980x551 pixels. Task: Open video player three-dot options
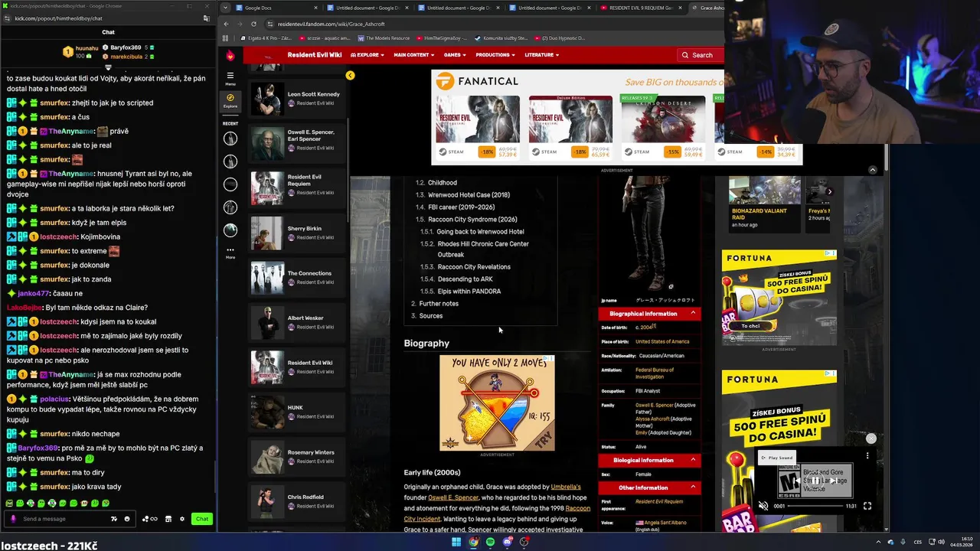pyautogui.click(x=867, y=455)
